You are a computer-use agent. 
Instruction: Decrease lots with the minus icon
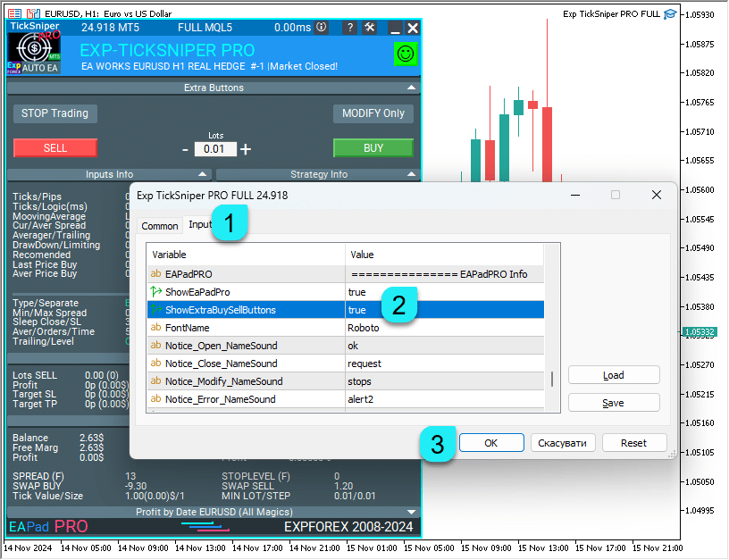185,149
